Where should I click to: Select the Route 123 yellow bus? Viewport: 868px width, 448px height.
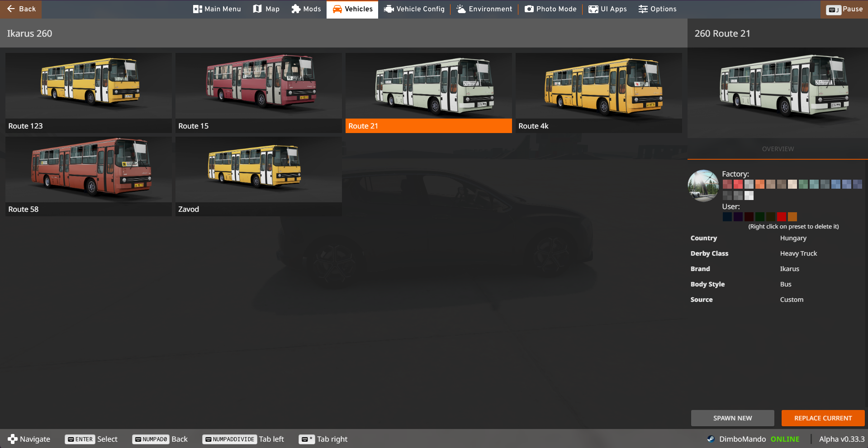[x=89, y=93]
